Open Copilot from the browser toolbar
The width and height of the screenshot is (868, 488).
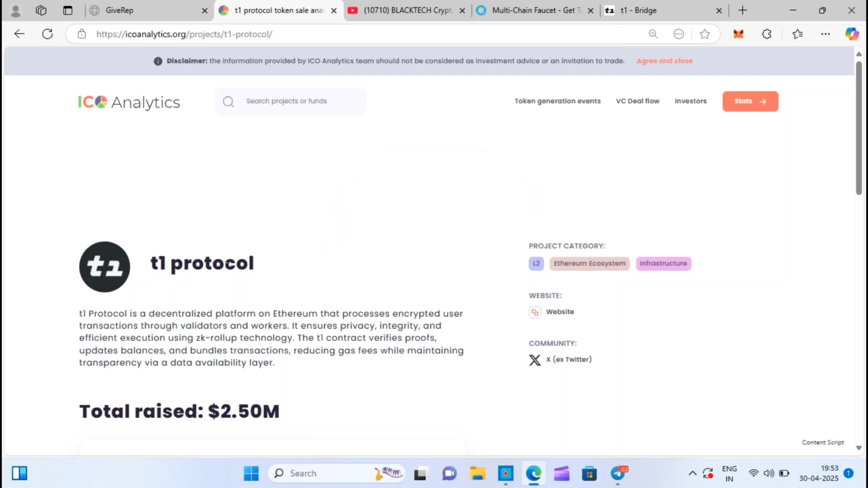click(852, 34)
